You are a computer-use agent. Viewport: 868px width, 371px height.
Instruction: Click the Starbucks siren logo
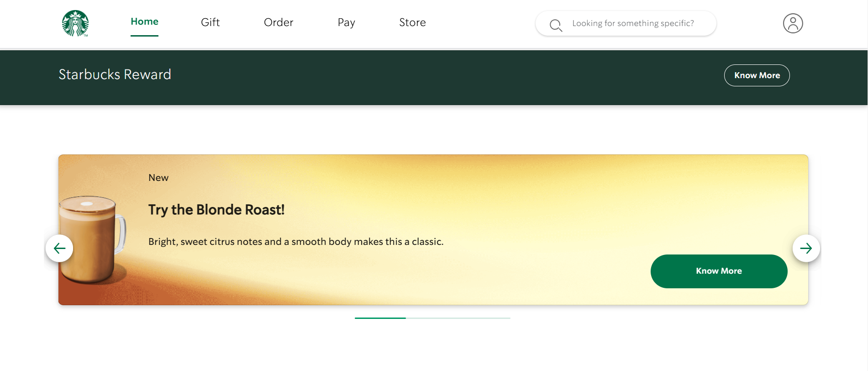[x=75, y=23]
